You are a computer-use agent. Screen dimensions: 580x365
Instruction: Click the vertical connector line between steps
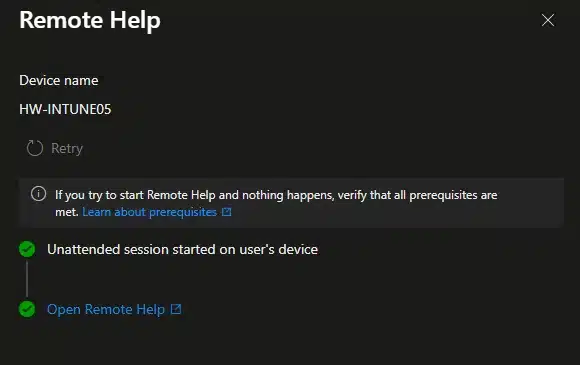coord(27,279)
